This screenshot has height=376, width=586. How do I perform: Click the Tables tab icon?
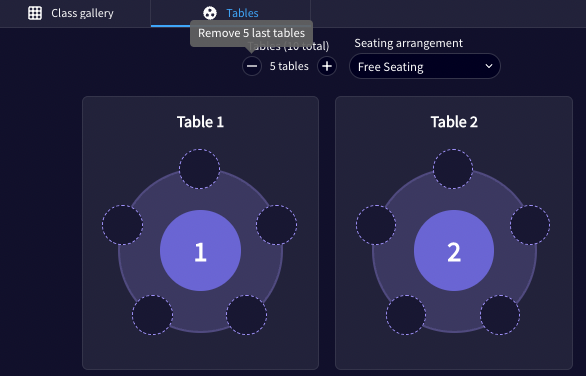tap(210, 13)
